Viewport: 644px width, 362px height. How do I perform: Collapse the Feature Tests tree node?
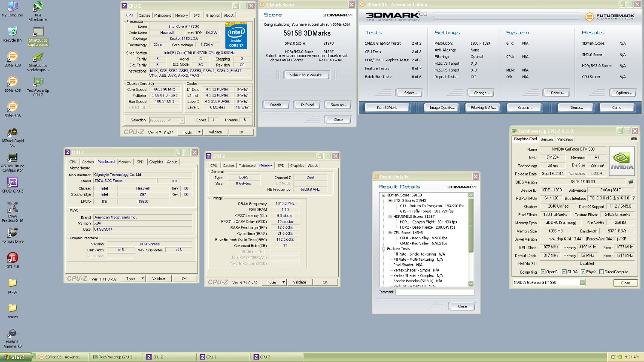384,249
